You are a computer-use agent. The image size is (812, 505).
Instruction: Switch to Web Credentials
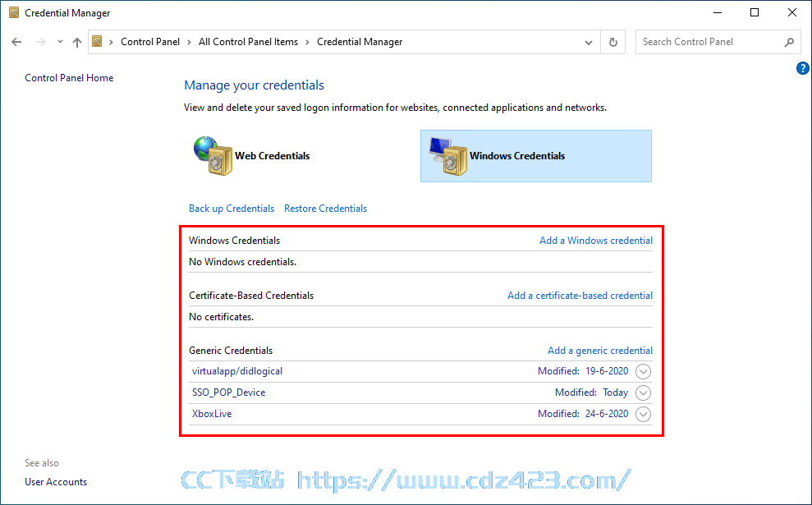273,156
